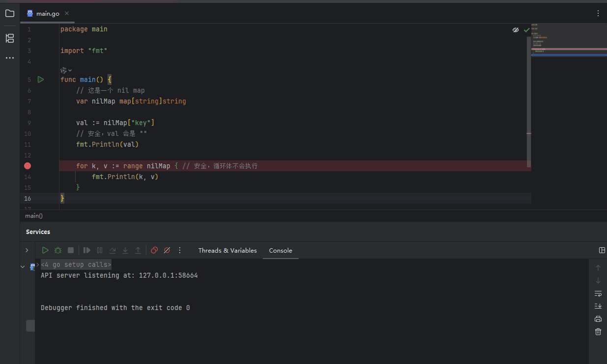The image size is (607, 364).
Task: Click the main() breadcrumb below the editor
Action: point(33,215)
